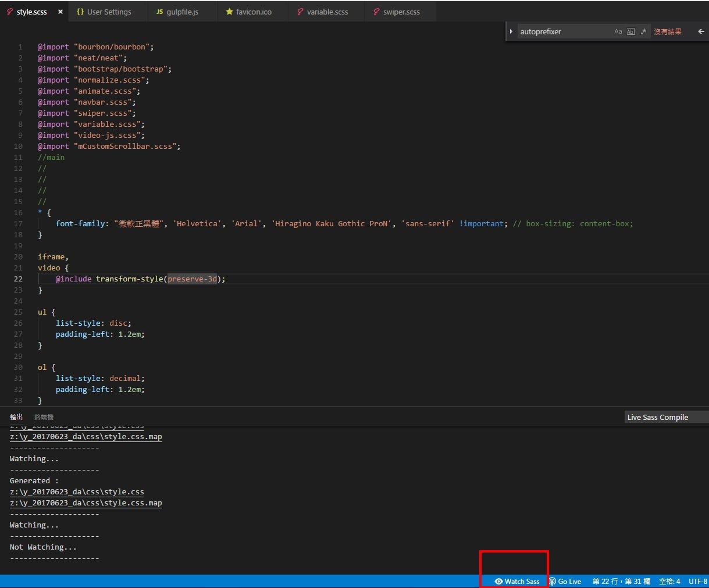The width and height of the screenshot is (709, 588).
Task: Switch to the style.scss tab
Action: click(x=35, y=12)
